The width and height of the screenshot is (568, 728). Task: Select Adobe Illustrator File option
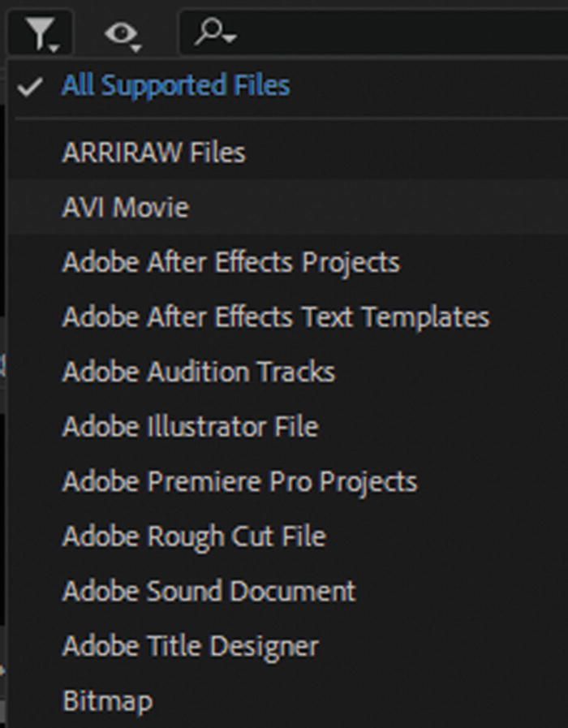pyautogui.click(x=190, y=427)
